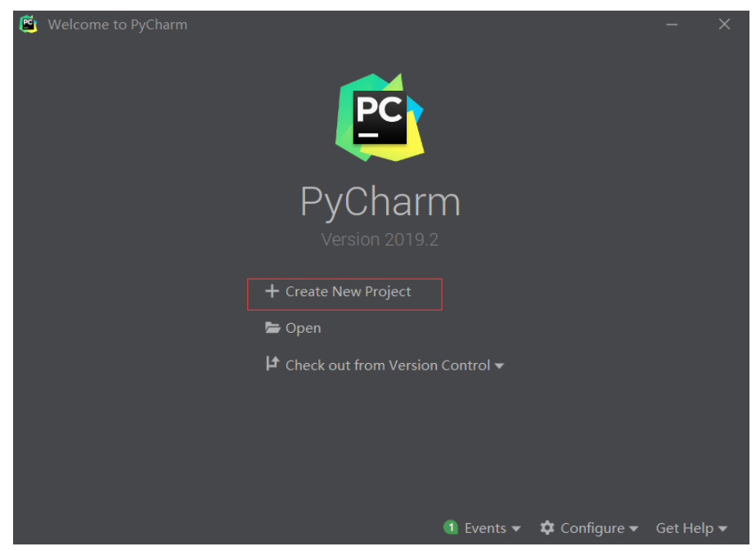The height and width of the screenshot is (551, 756).
Task: Choose the Open project label
Action: point(304,329)
